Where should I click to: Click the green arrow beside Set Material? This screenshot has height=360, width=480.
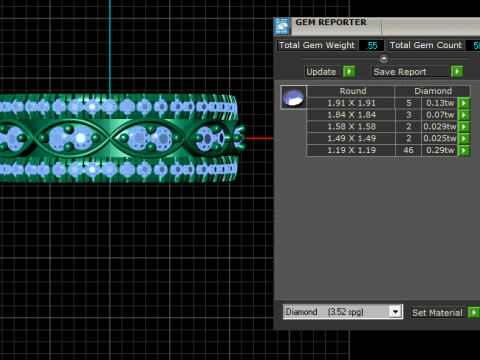[474, 313]
